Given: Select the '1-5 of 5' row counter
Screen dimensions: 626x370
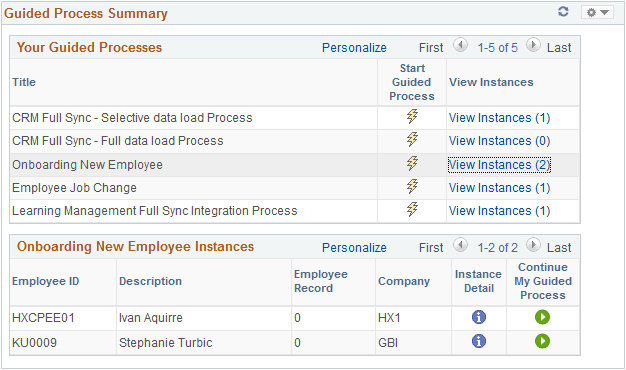Looking at the screenshot, I should 497,48.
